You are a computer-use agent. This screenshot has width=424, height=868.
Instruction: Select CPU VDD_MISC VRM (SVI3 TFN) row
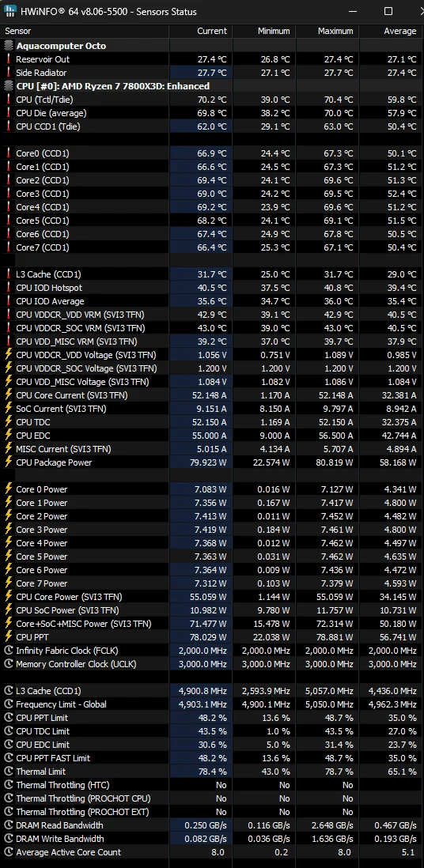click(212, 342)
